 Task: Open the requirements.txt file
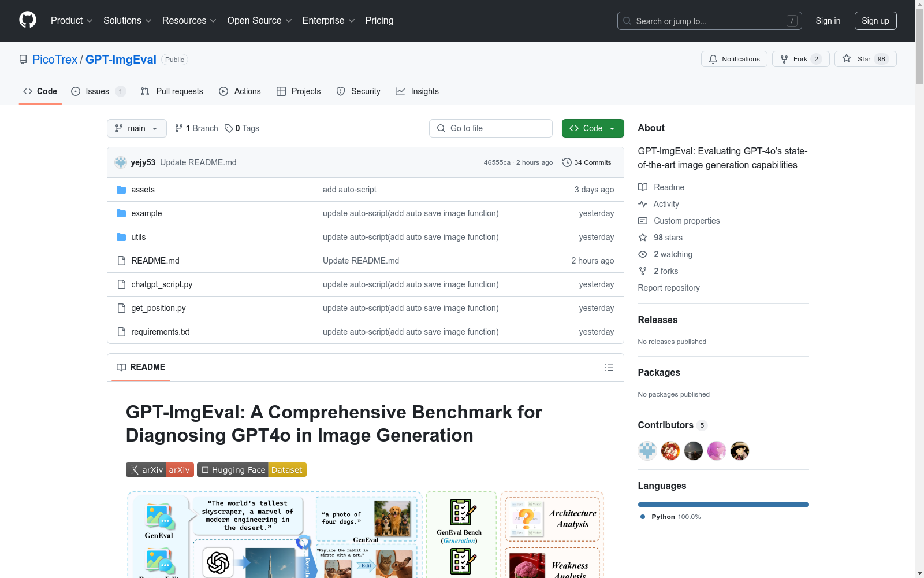tap(160, 332)
